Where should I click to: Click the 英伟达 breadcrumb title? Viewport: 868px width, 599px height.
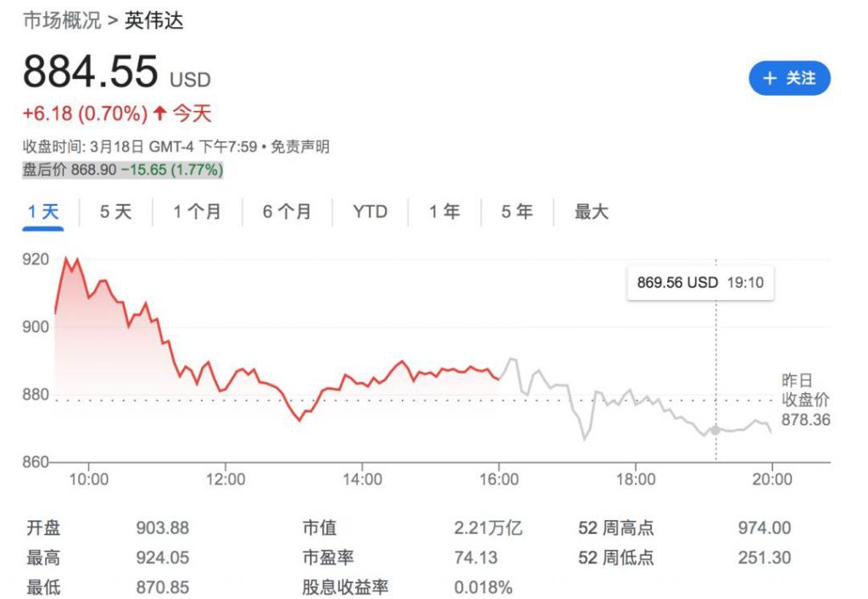(153, 21)
